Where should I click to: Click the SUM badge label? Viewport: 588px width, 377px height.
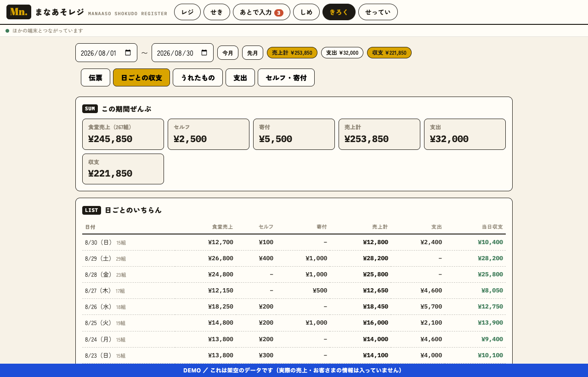coord(90,109)
